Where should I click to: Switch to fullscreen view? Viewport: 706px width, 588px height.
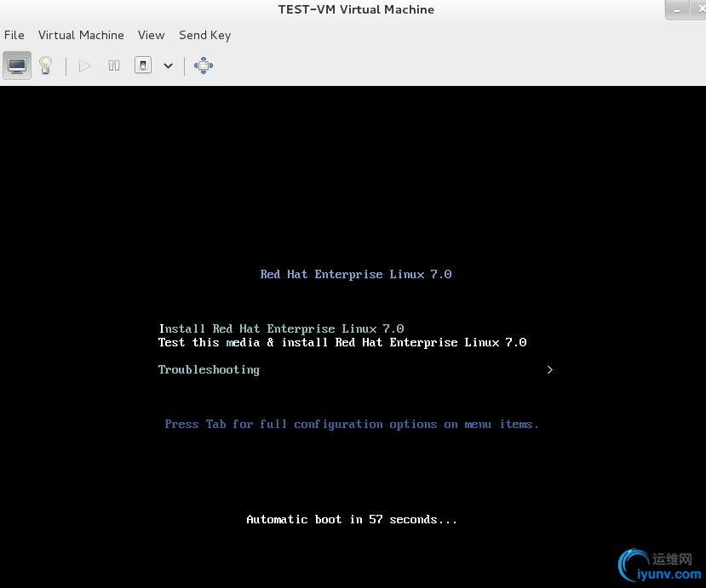tap(203, 66)
